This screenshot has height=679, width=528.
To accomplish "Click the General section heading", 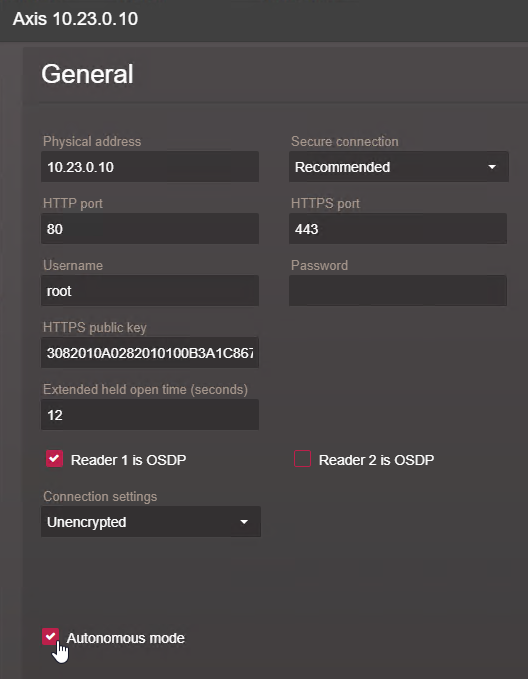I will pos(87,74).
